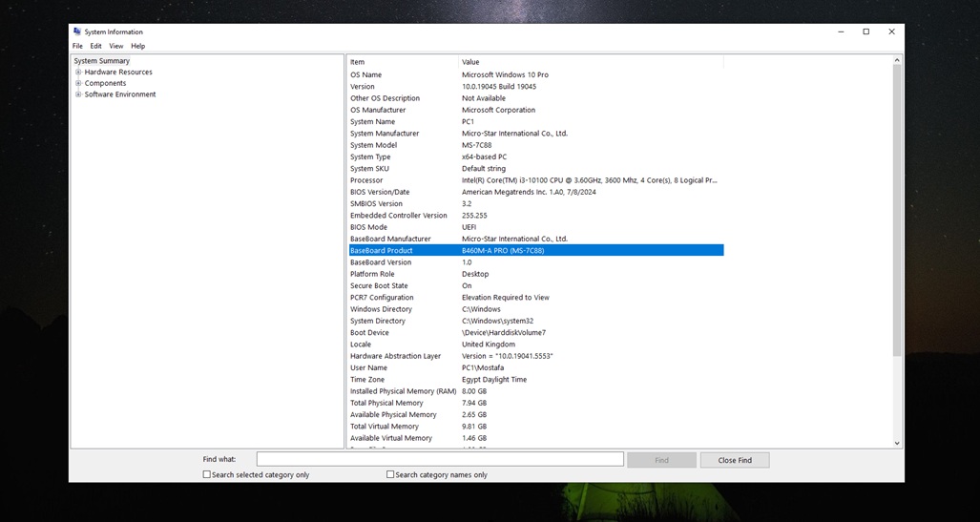The width and height of the screenshot is (980, 522).
Task: Expand the Hardware Resources node
Action: pyautogui.click(x=78, y=72)
